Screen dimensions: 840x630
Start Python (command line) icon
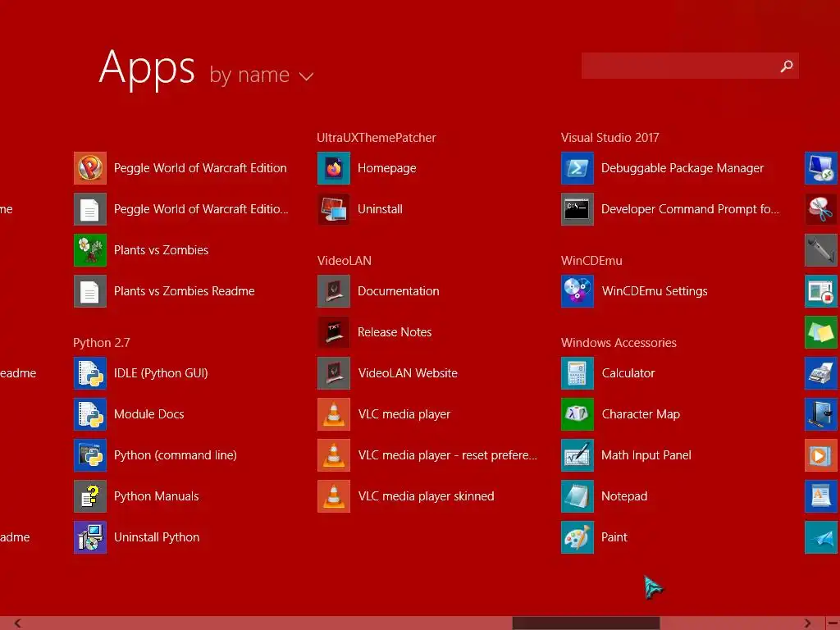[x=90, y=455]
